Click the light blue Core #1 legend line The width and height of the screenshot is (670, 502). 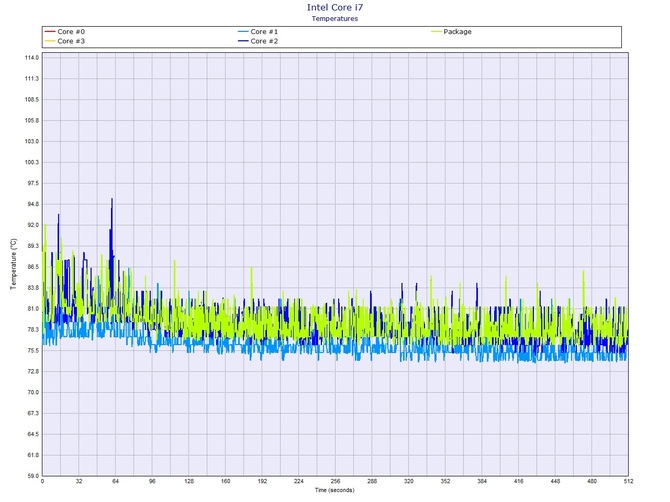click(x=243, y=32)
